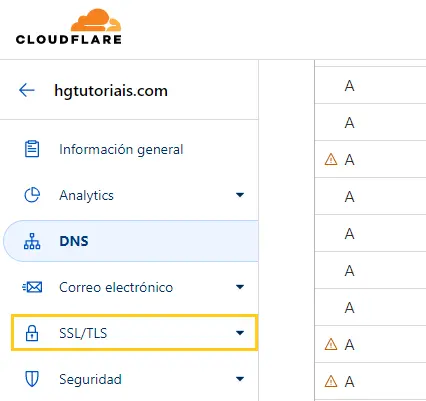
Task: Expand the Correo electrónico dropdown arrow
Action: click(x=240, y=287)
